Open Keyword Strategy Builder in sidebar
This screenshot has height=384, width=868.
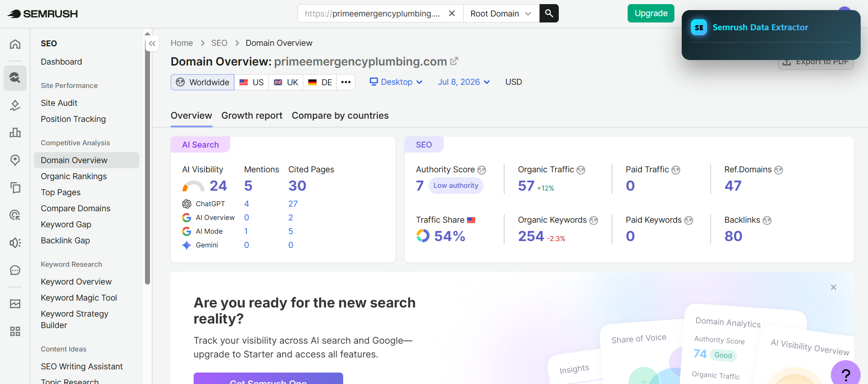(x=75, y=319)
